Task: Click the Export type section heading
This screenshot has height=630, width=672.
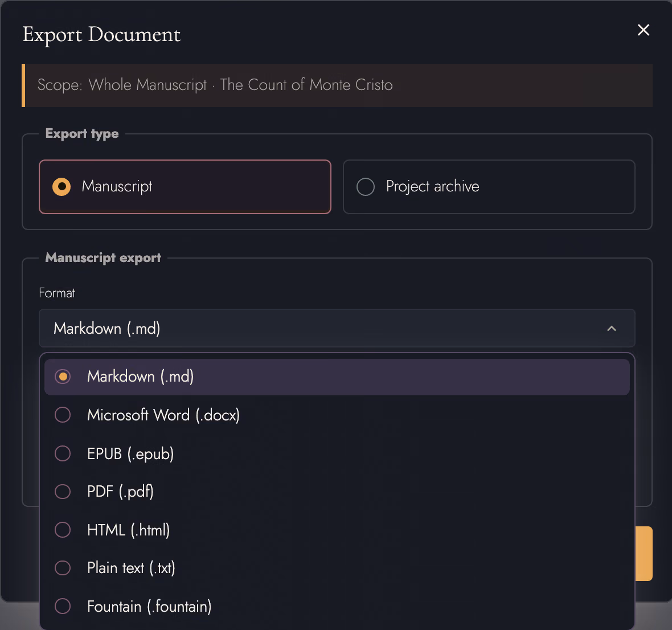Action: (82, 134)
